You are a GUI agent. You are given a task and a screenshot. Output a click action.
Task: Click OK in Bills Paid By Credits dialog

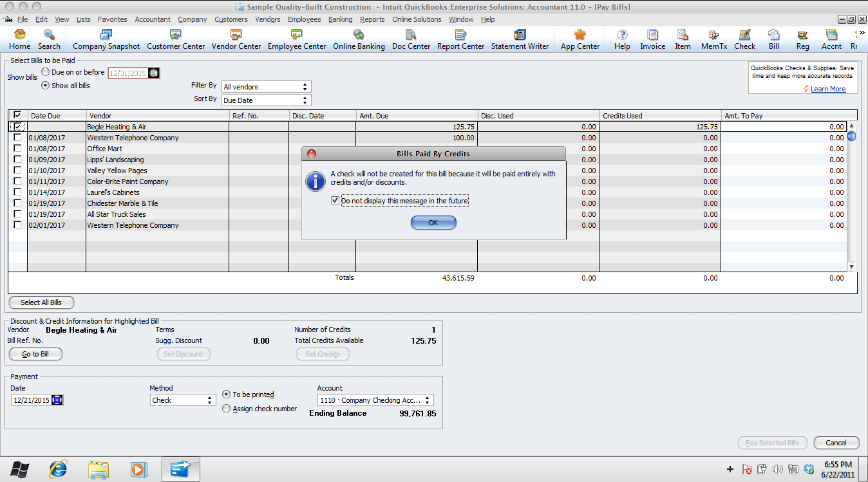pyautogui.click(x=433, y=223)
